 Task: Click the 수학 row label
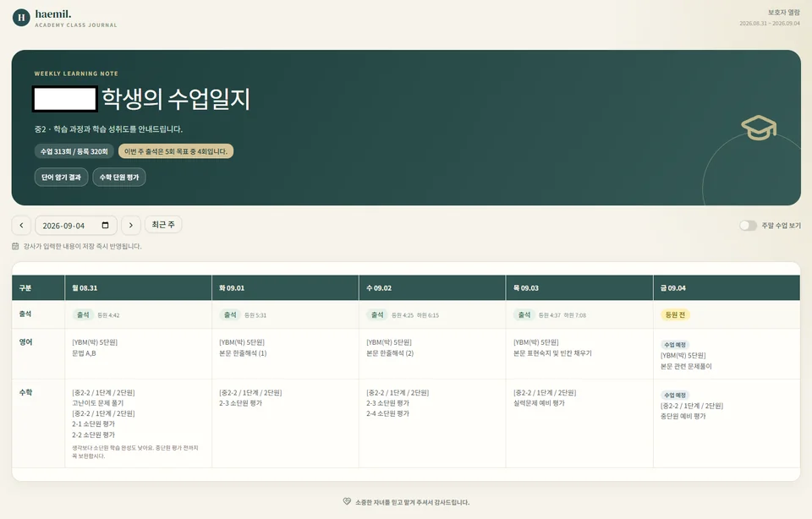(25, 392)
